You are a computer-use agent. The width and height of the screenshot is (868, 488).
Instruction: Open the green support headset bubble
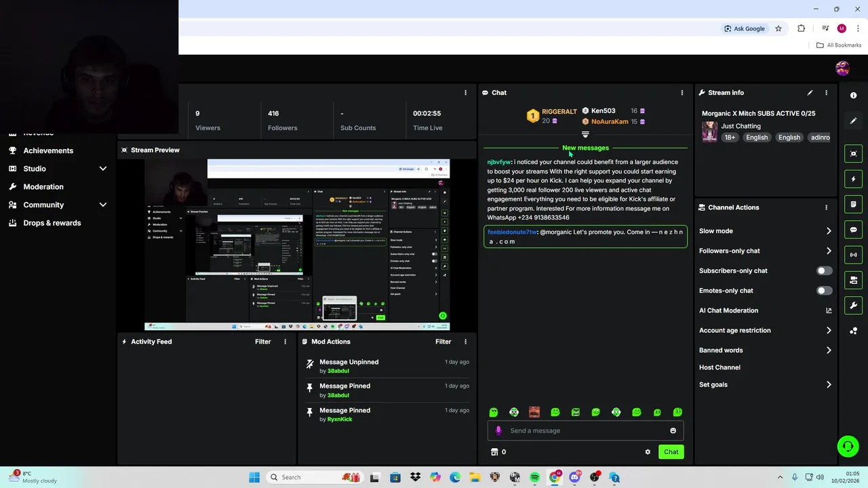[x=848, y=446]
